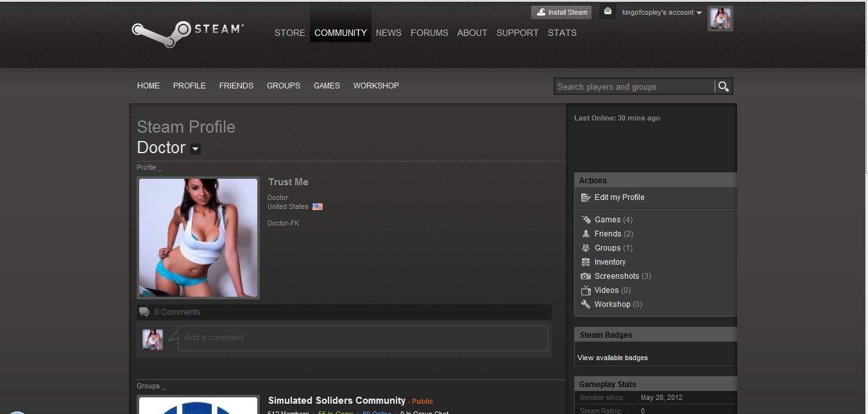This screenshot has width=868, height=414.
Task: Open the Games (4) link
Action: [x=613, y=220]
